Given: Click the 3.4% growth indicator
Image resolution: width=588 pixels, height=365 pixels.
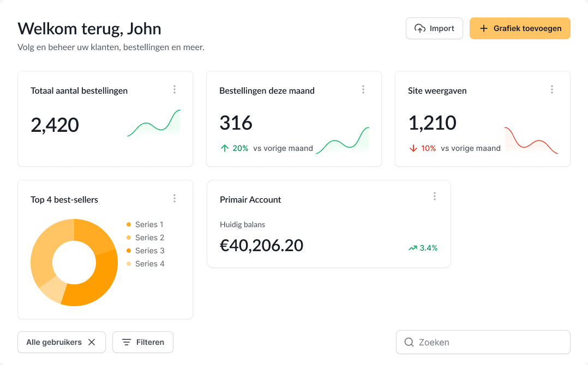Looking at the screenshot, I should tap(423, 248).
